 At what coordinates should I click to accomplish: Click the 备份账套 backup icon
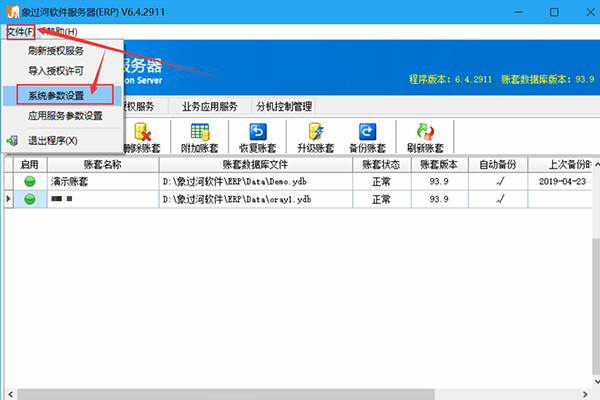click(x=367, y=132)
